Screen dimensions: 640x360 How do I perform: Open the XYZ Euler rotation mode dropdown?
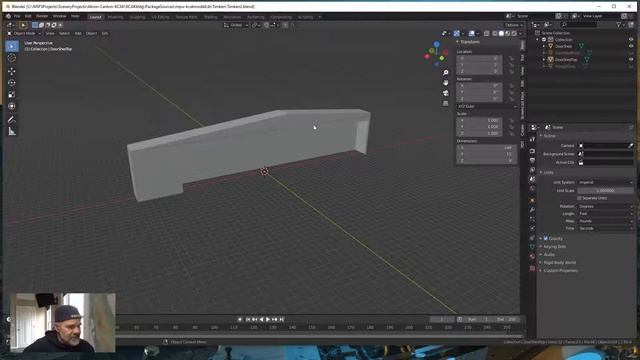[487, 106]
